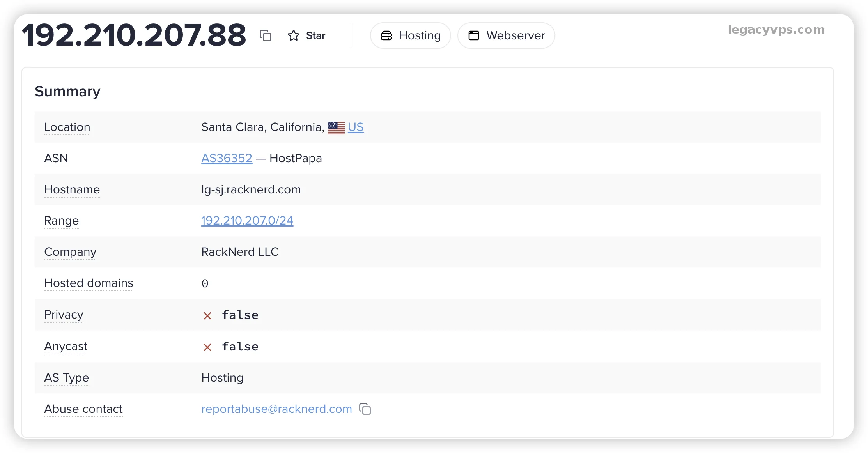Screen dimensions: 868x453
Task: Open the US country link
Action: [356, 127]
